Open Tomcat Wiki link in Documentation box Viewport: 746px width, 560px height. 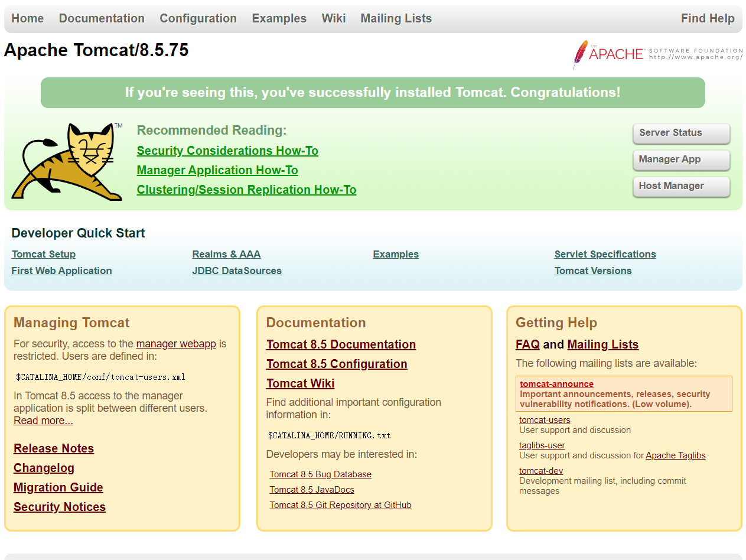pyautogui.click(x=300, y=383)
